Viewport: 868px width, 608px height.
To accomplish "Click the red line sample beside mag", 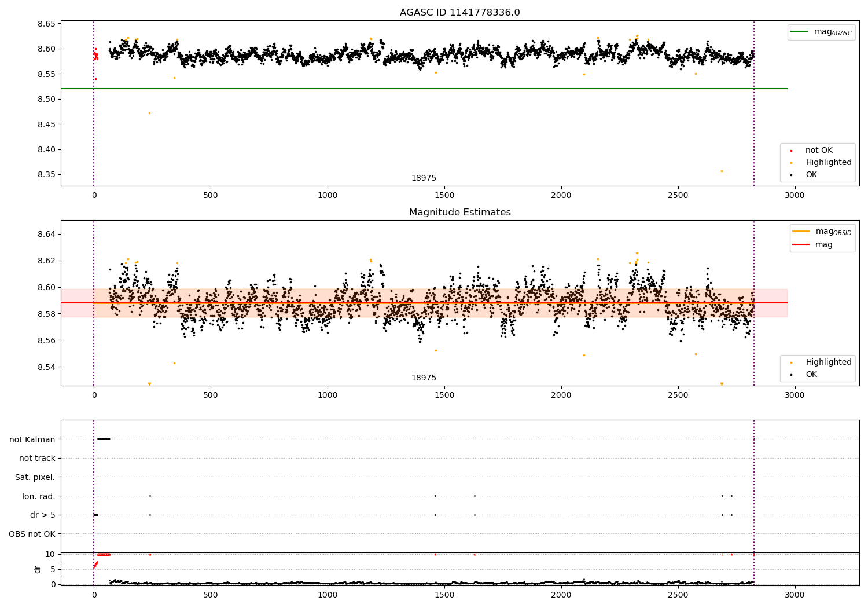I will point(801,244).
